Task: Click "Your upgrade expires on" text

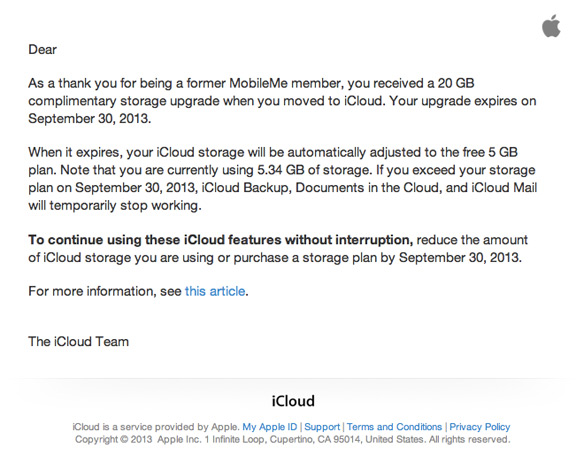Action: 462,101
